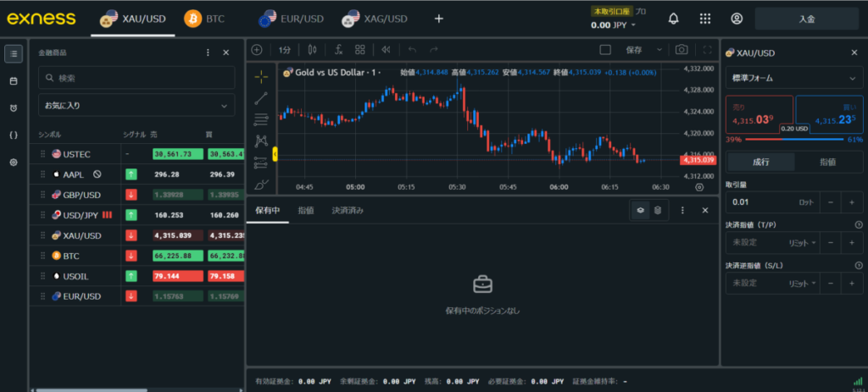This screenshot has height=392, width=868.
Task: Select the brush drawing tool
Action: click(x=261, y=184)
